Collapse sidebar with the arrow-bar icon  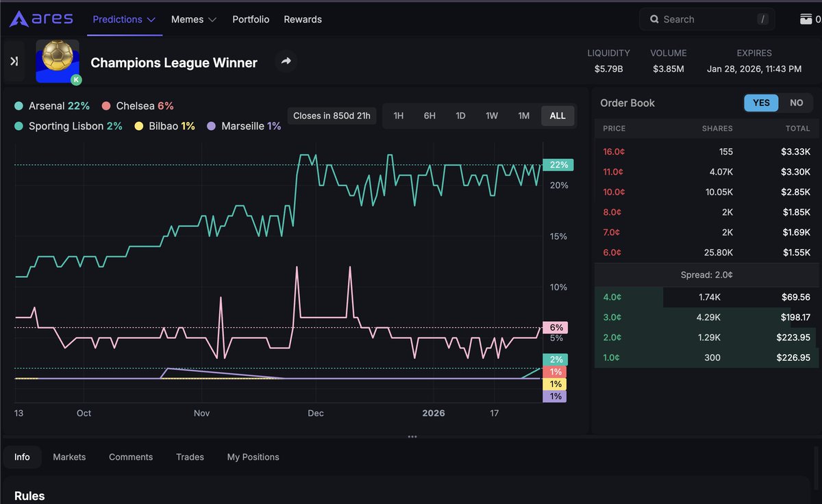[x=14, y=62]
